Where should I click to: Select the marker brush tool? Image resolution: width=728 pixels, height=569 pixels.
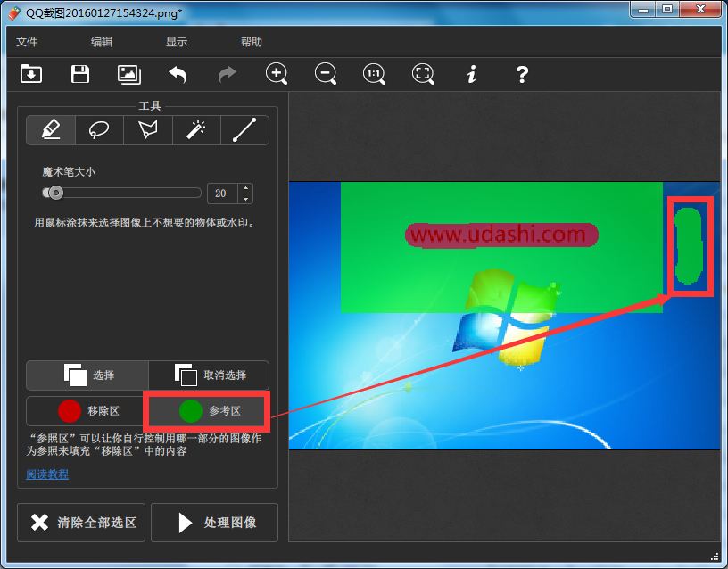(51, 130)
